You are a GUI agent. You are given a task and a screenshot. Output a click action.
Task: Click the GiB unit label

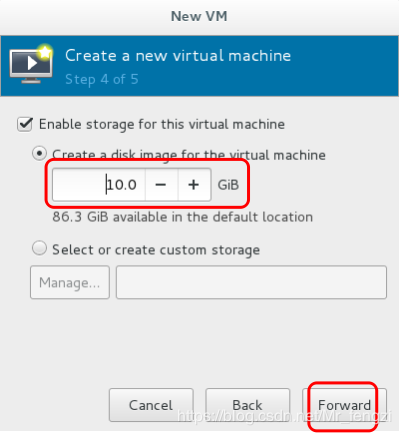point(228,185)
